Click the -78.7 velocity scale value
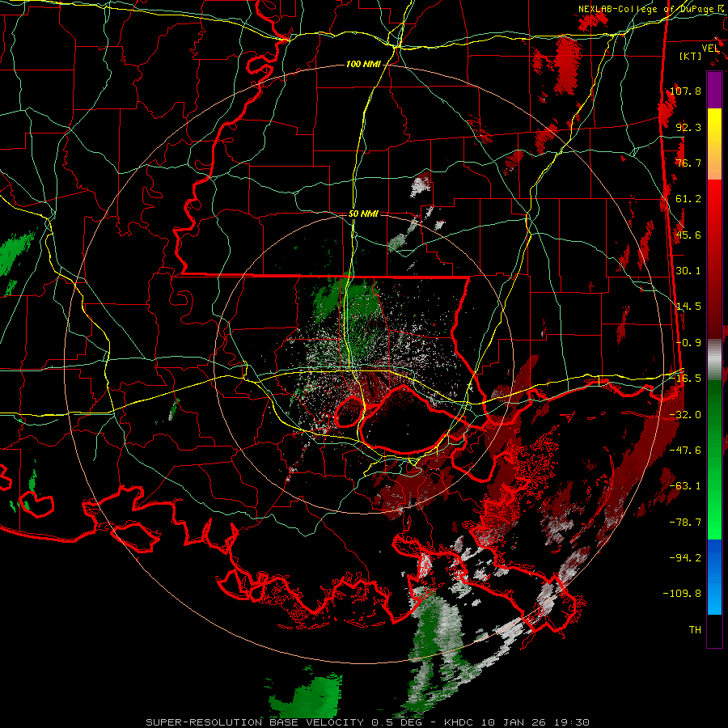Image resolution: width=728 pixels, height=728 pixels. (685, 523)
